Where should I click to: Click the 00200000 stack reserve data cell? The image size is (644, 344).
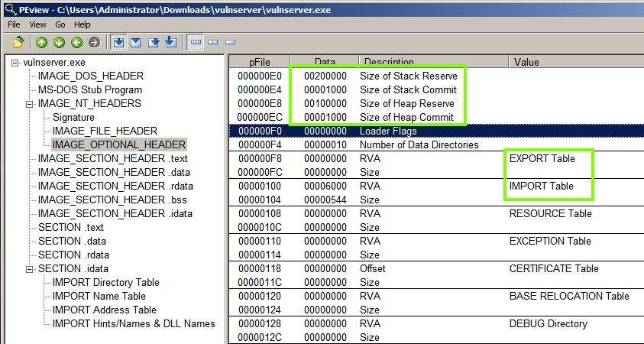325,76
